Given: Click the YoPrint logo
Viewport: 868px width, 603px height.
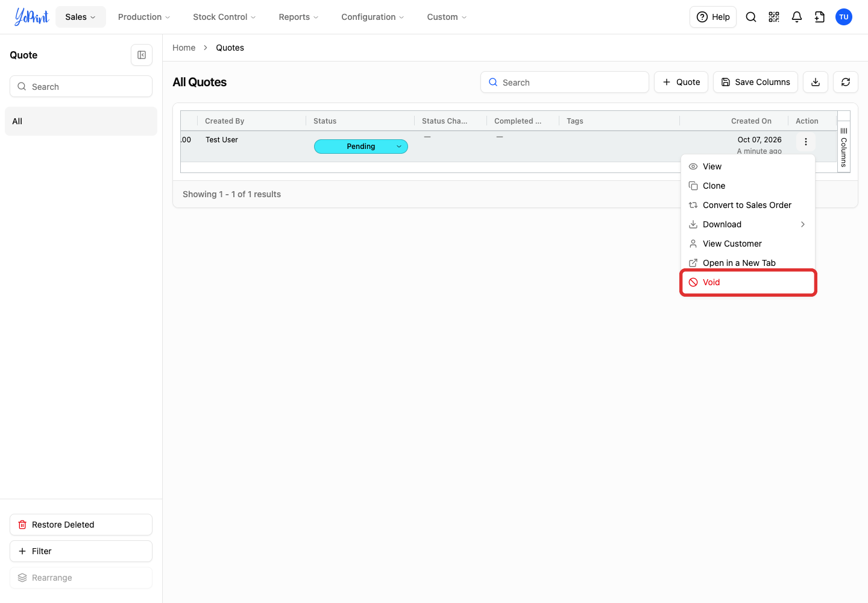Looking at the screenshot, I should 31,17.
